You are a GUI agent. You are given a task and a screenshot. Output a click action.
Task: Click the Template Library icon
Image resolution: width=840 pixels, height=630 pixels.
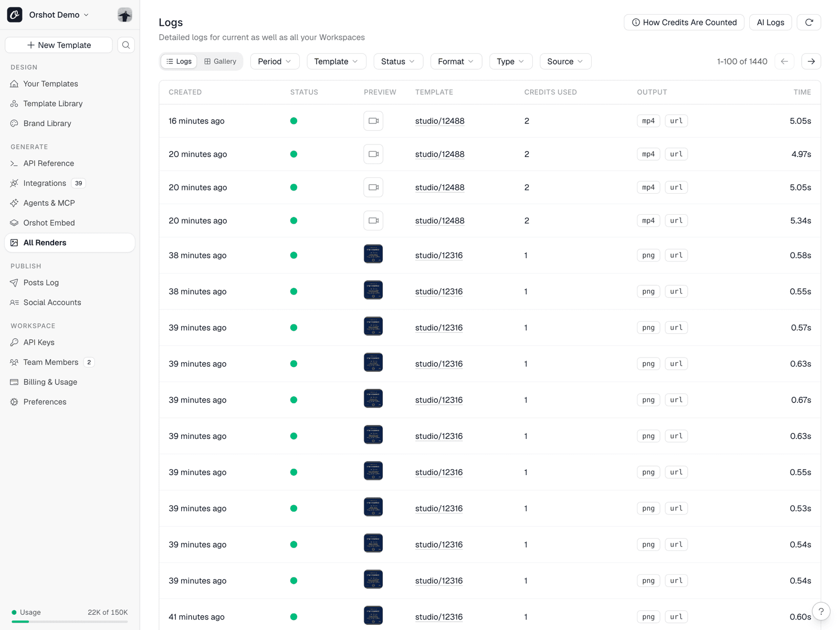tap(14, 103)
